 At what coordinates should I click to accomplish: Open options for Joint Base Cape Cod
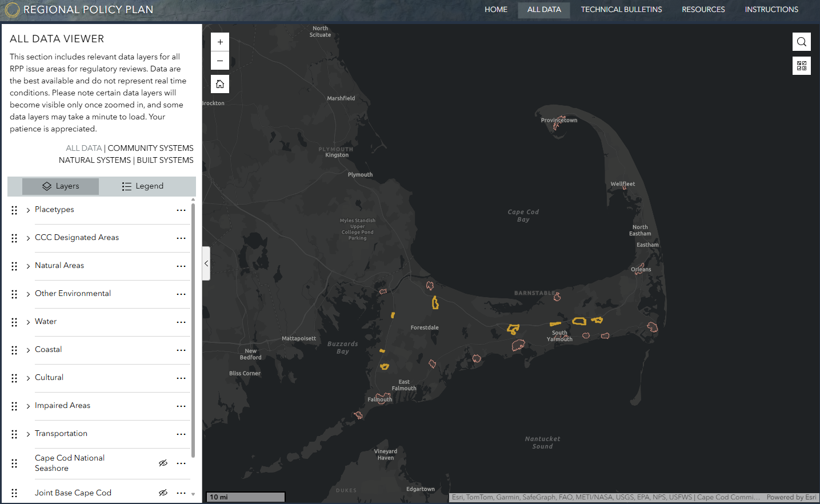pos(181,493)
